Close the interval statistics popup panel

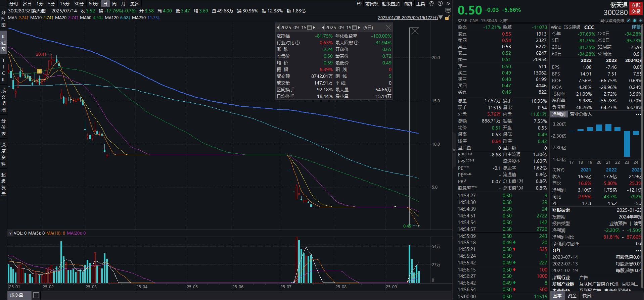point(388,28)
